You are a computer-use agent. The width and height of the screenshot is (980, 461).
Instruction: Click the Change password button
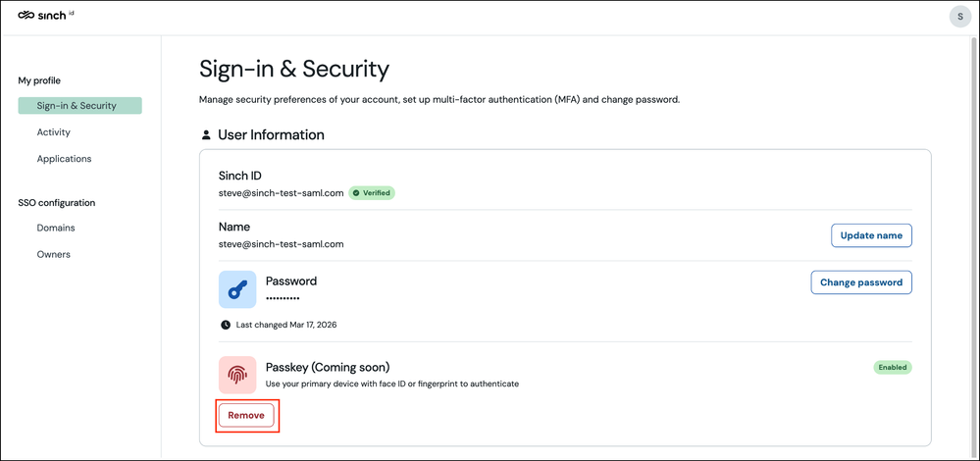click(x=861, y=282)
